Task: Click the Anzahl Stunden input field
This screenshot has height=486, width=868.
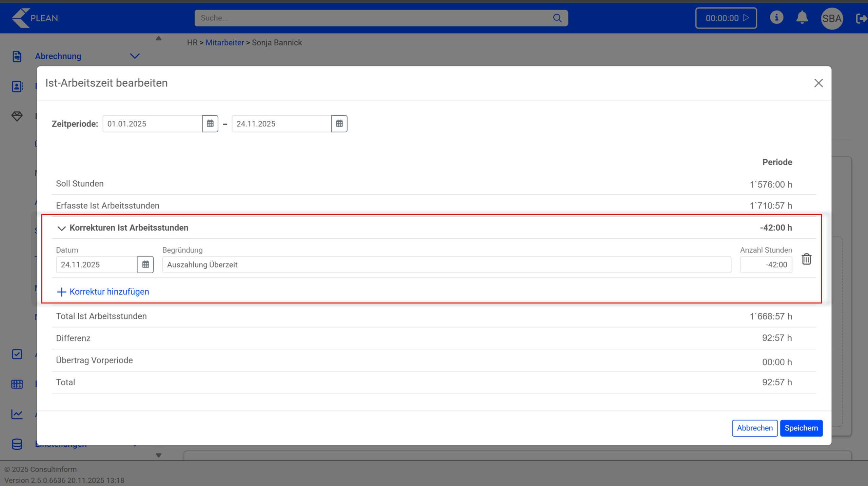Action: [x=766, y=265]
